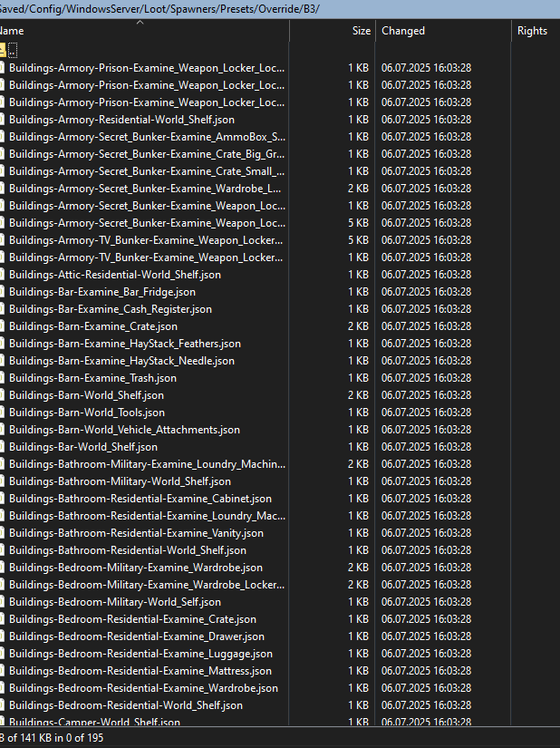Click file icon of Buildings-Bathroom-Residential-Examine_Vanity.json
The height and width of the screenshot is (748, 560).
click(3, 533)
